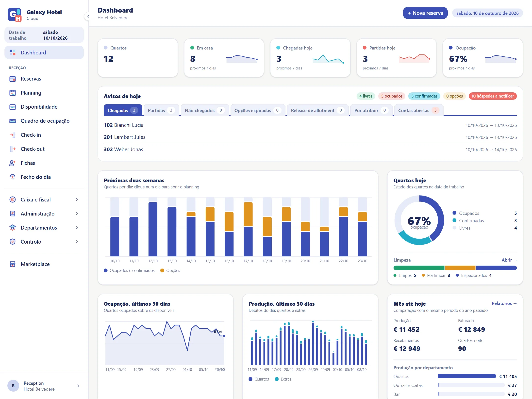Open arrival row 302 Weber Jonas

(x=310, y=150)
